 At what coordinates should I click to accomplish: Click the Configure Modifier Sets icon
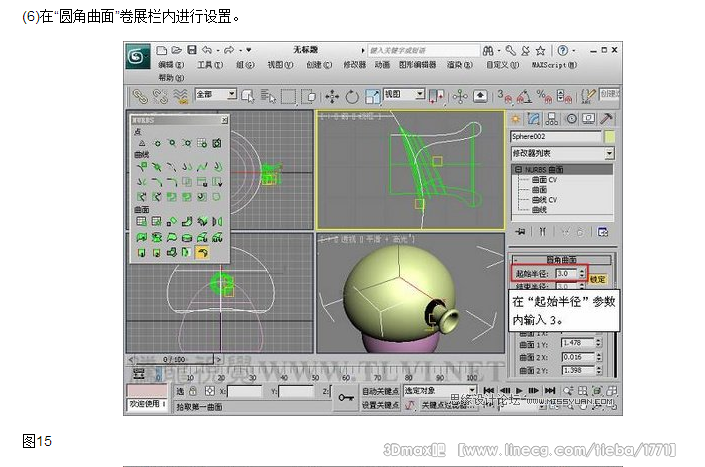point(602,232)
